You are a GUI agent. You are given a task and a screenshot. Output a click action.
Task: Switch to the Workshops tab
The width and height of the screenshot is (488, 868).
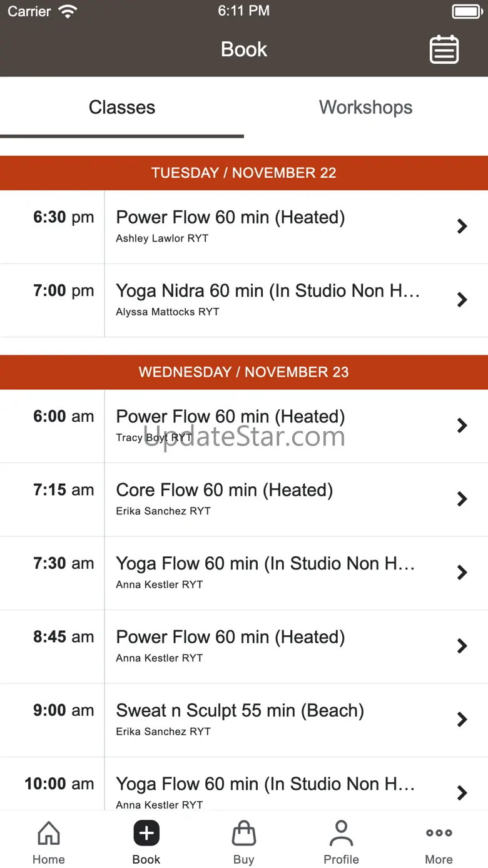pyautogui.click(x=366, y=108)
